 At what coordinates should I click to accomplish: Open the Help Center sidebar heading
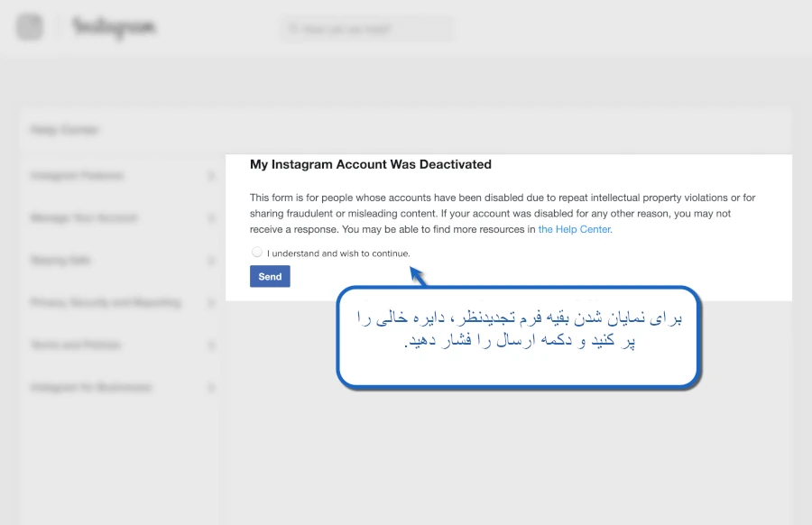[65, 130]
